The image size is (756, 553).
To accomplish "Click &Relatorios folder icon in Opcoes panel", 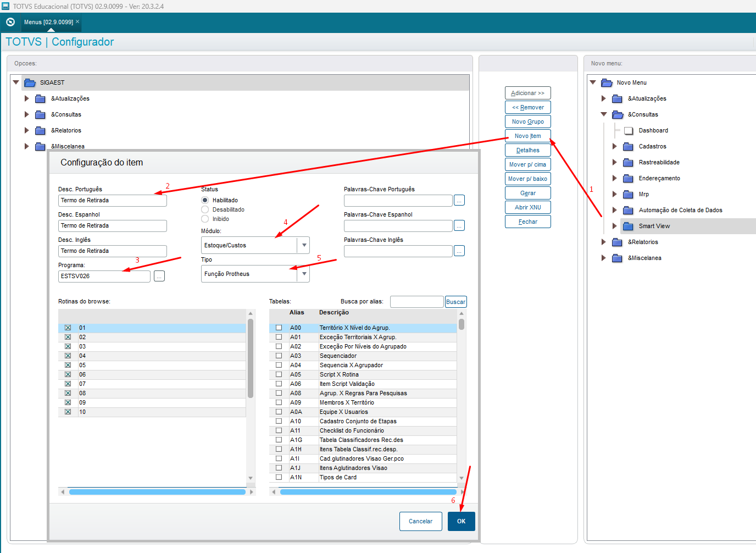I will coord(40,130).
